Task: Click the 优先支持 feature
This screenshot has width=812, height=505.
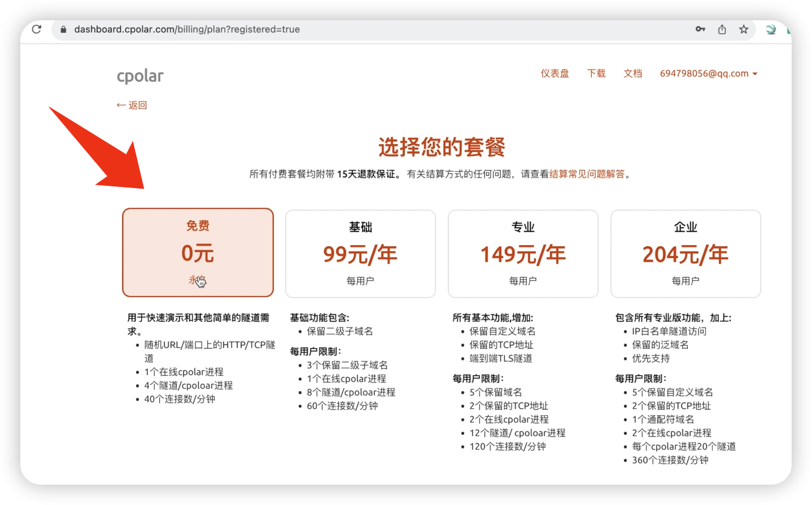Action: (651, 359)
